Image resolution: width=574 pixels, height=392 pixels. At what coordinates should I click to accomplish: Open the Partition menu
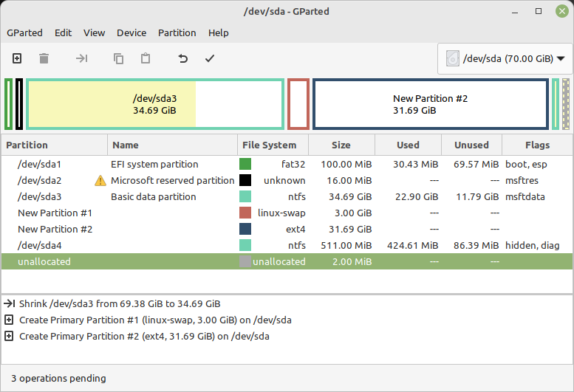(x=177, y=32)
